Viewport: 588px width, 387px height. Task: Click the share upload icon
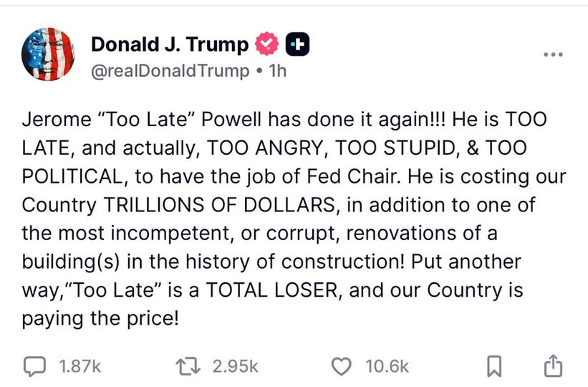click(552, 366)
